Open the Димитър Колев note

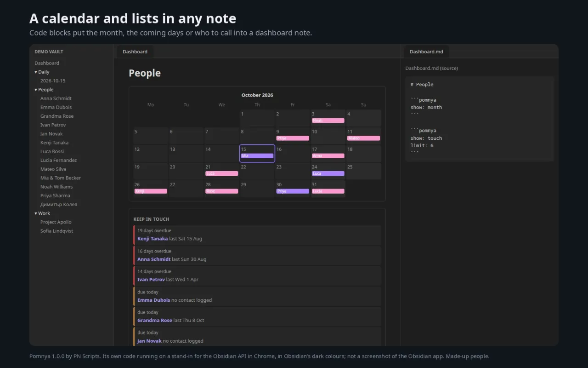tap(59, 205)
